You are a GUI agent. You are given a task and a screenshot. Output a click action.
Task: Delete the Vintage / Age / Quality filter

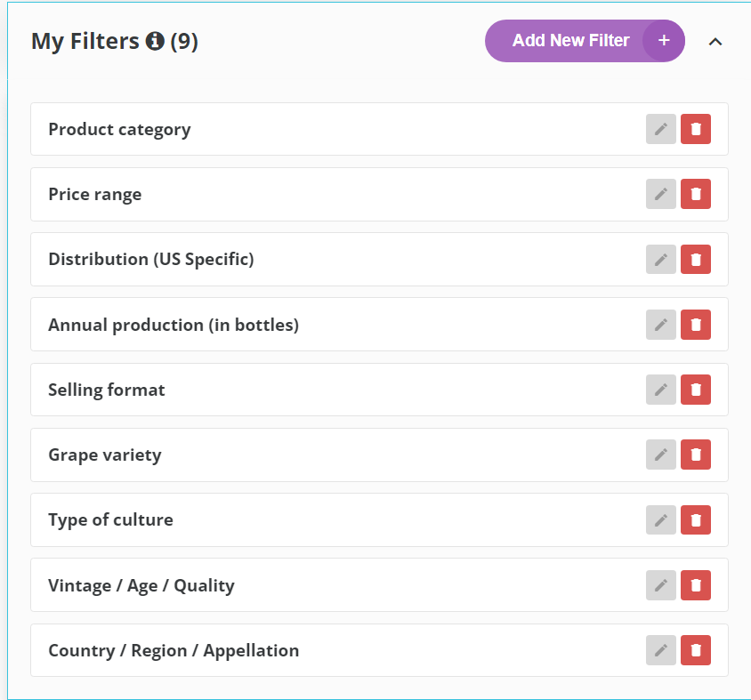pos(696,585)
